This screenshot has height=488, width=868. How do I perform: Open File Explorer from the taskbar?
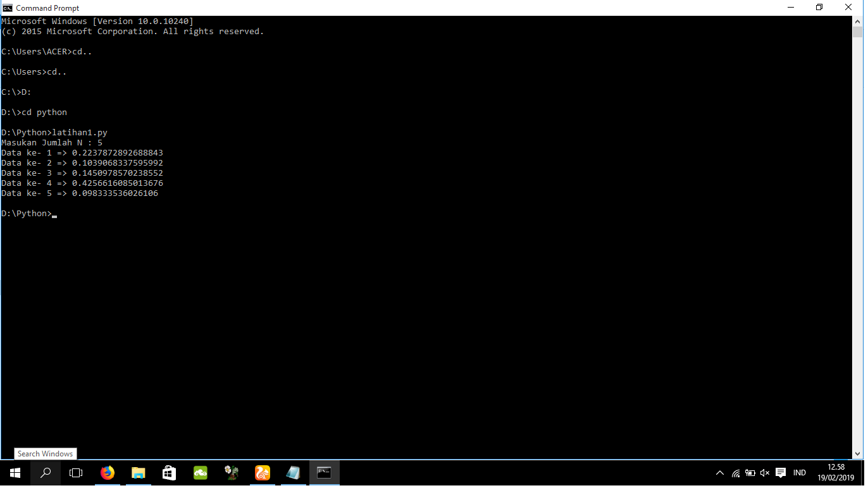(x=139, y=472)
